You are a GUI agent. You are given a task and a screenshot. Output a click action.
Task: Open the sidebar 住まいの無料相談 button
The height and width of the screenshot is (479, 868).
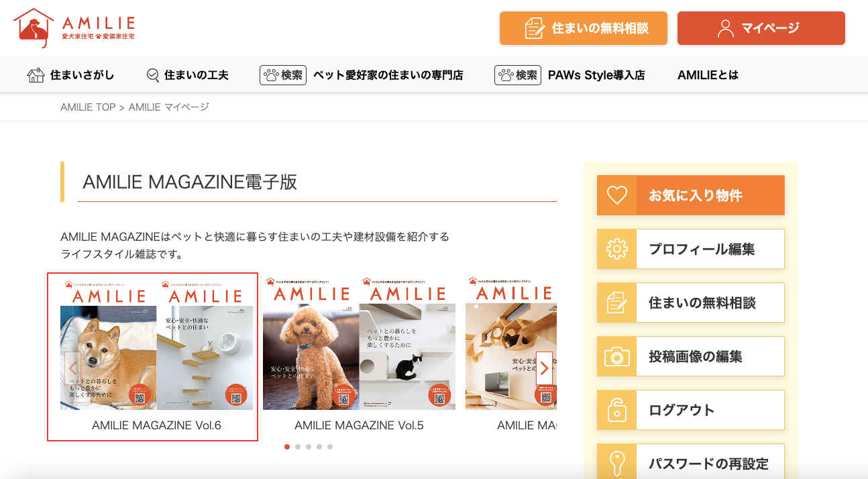[691, 303]
